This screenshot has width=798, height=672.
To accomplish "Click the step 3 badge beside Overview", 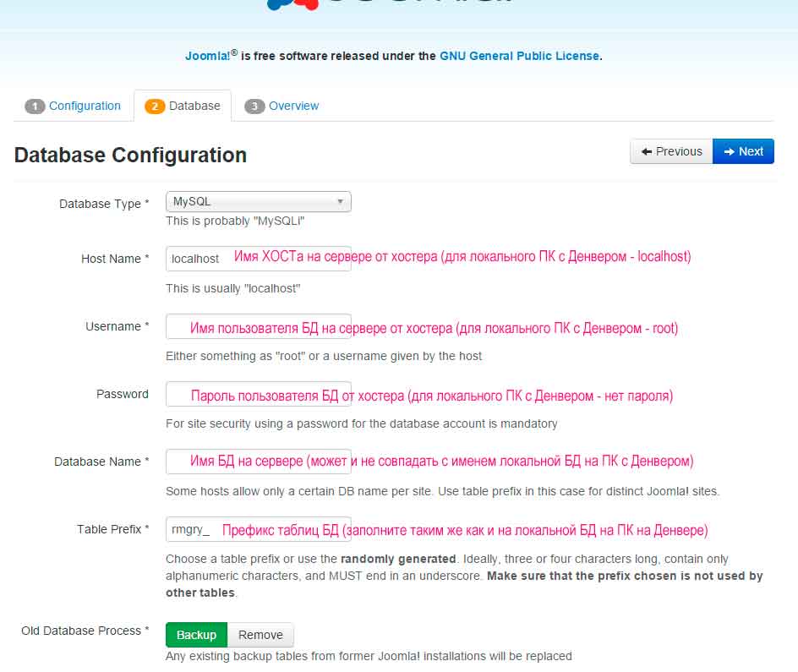I will click(254, 107).
